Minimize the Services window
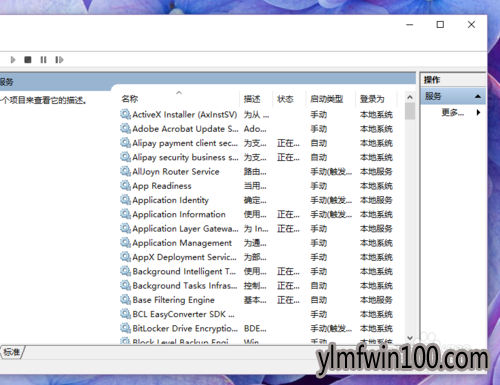 click(410, 24)
